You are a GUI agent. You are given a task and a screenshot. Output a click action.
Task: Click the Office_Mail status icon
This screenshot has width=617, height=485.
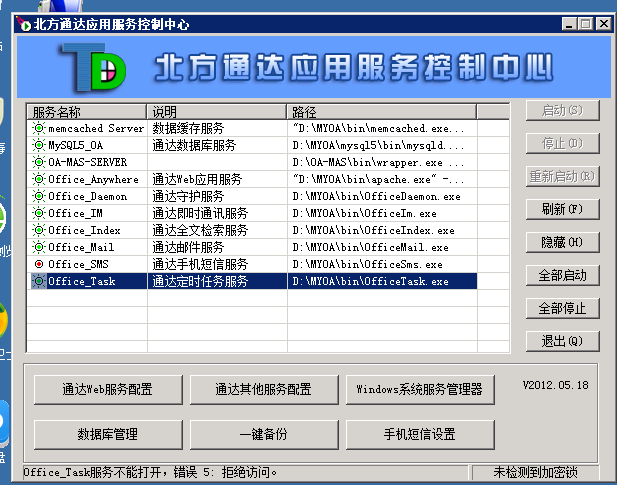coord(39,247)
